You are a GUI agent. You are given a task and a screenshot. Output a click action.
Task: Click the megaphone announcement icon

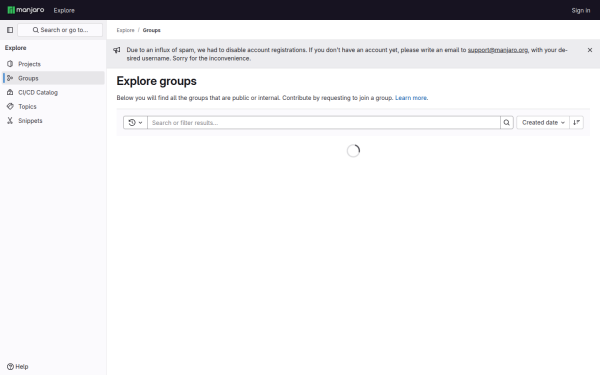(x=117, y=50)
